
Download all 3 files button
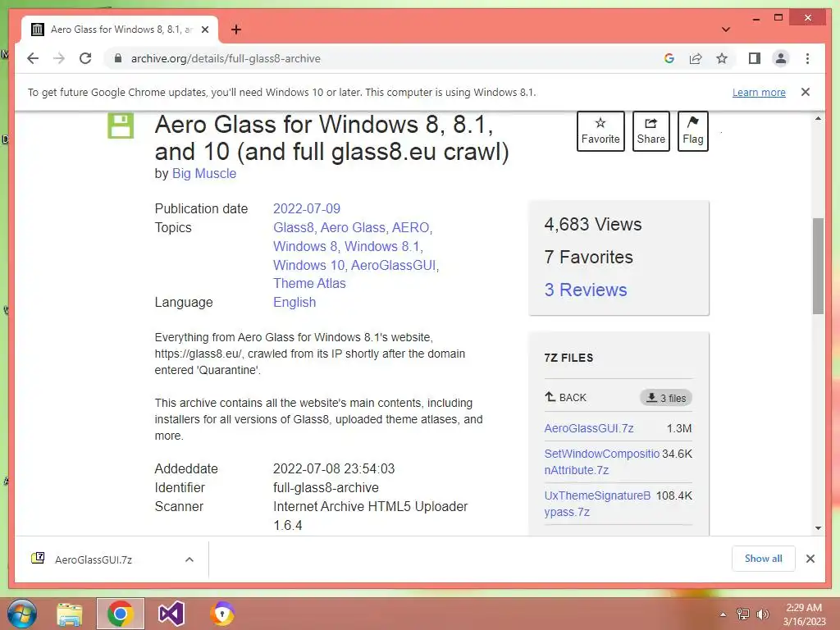666,398
